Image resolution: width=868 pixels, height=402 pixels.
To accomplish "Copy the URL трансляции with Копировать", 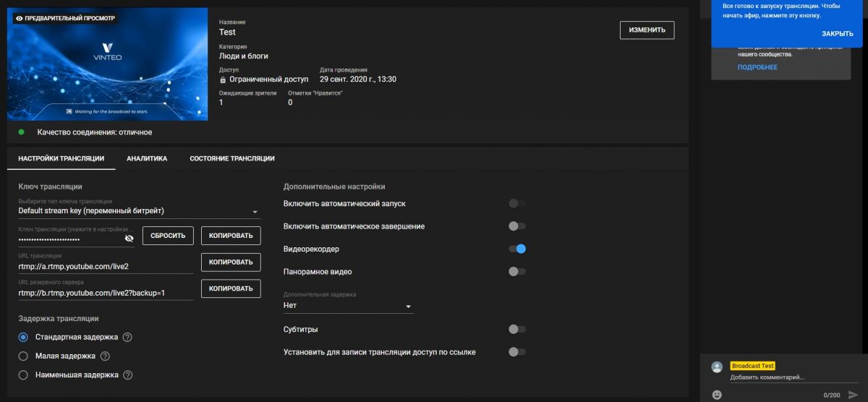I will 231,262.
